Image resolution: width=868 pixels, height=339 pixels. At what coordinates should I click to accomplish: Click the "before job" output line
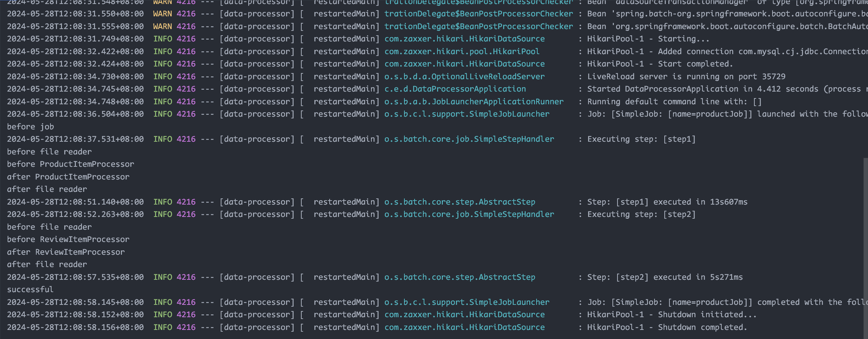coord(30,127)
